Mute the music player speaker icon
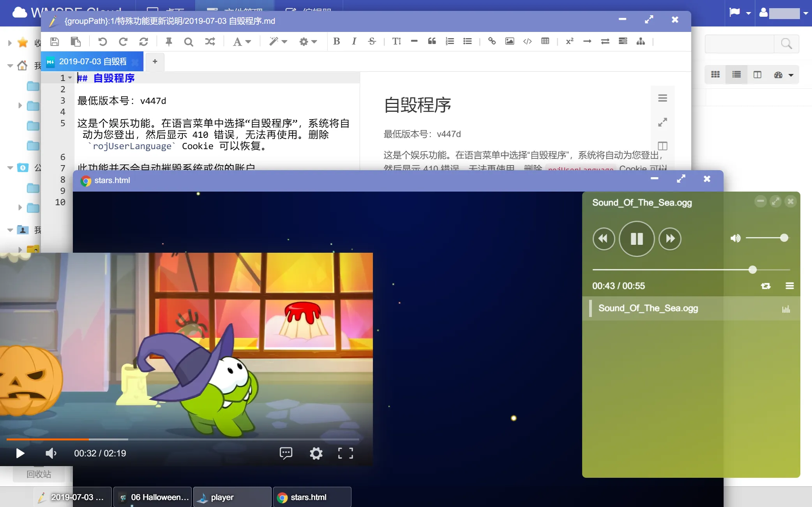Viewport: 812px width, 507px height. [x=735, y=238]
